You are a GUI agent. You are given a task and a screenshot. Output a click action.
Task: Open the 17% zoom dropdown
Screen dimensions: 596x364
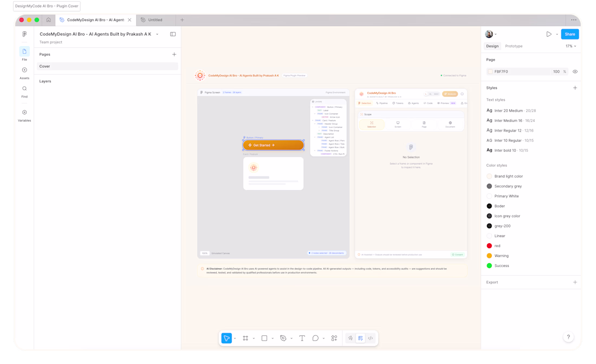(571, 46)
